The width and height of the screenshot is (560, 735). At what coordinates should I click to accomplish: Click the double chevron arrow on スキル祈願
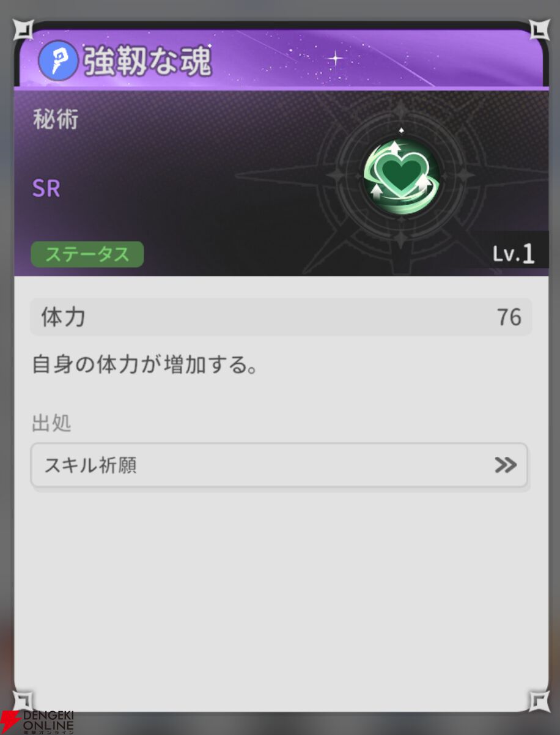click(506, 465)
